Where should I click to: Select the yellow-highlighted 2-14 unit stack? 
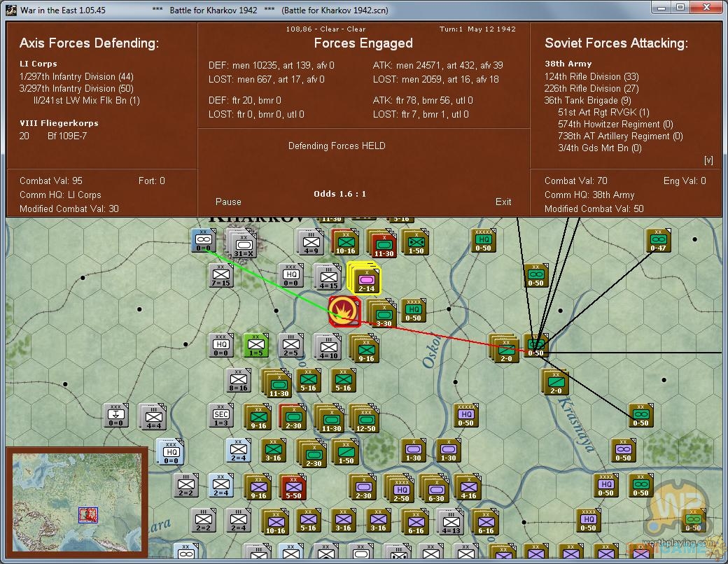pos(365,278)
